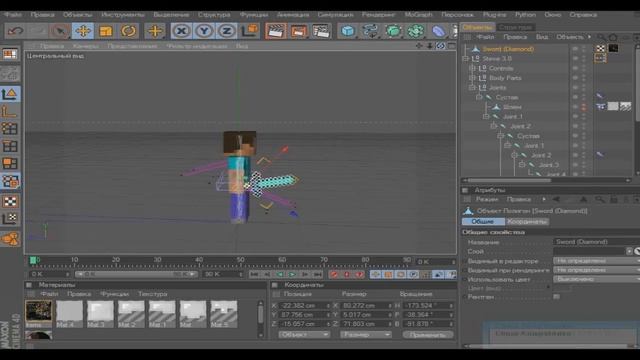The image size is (640, 360).
Task: Render to picture viewer icon
Action: [298, 31]
